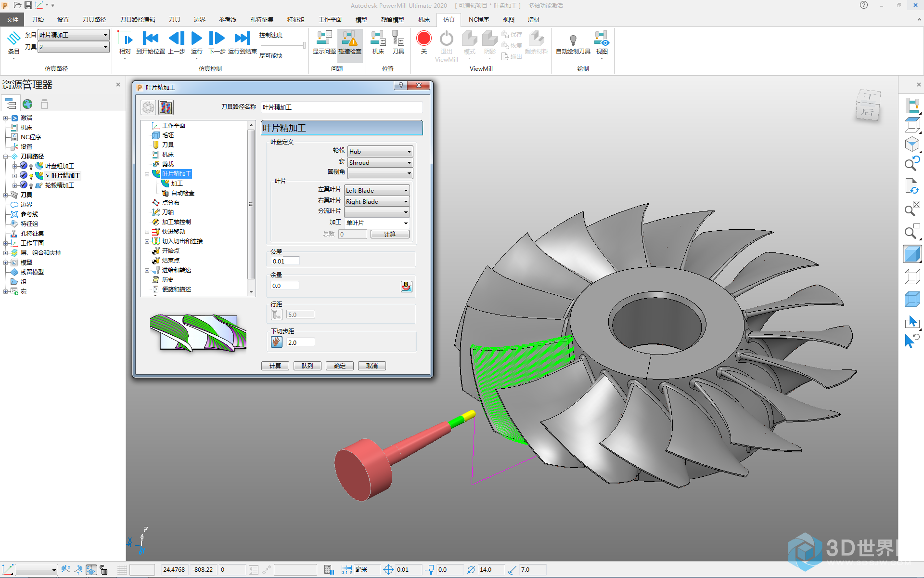Image resolution: width=924 pixels, height=578 pixels.
Task: Click the 运行 play simulation button
Action: (196, 39)
